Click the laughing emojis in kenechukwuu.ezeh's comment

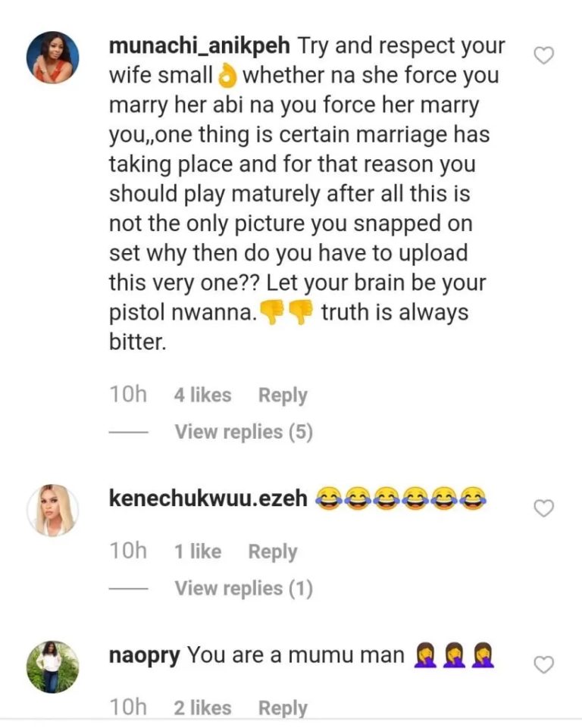399,499
